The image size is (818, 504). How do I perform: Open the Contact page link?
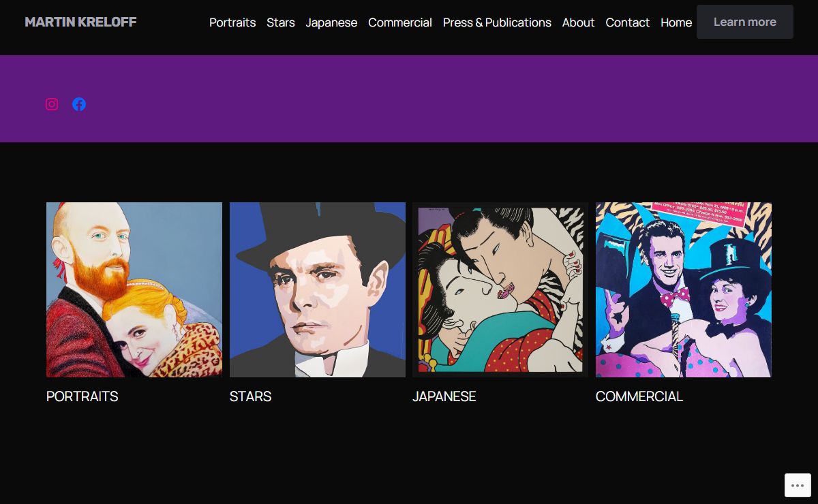click(x=627, y=22)
